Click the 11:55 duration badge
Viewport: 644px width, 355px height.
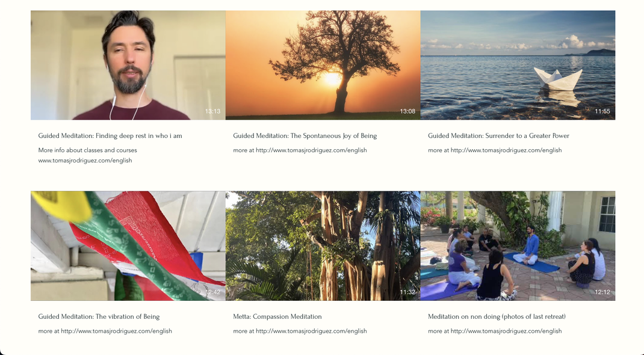coord(602,111)
